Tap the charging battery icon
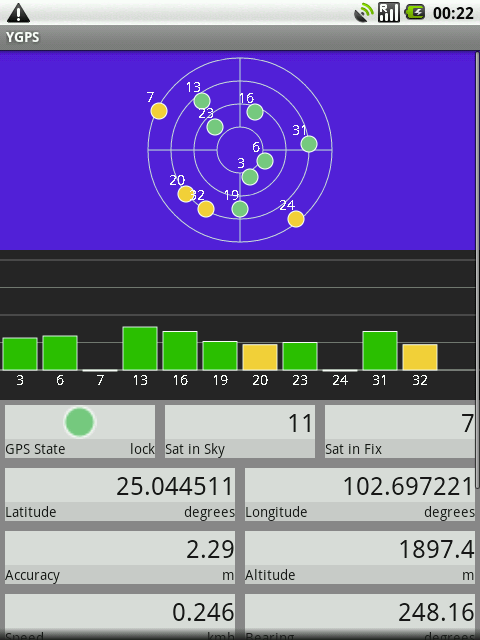 tap(416, 13)
